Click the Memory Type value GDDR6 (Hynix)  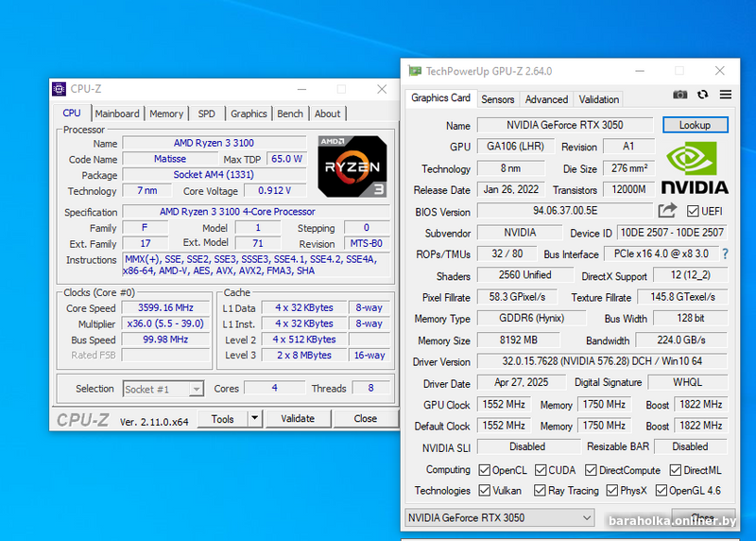pos(531,318)
